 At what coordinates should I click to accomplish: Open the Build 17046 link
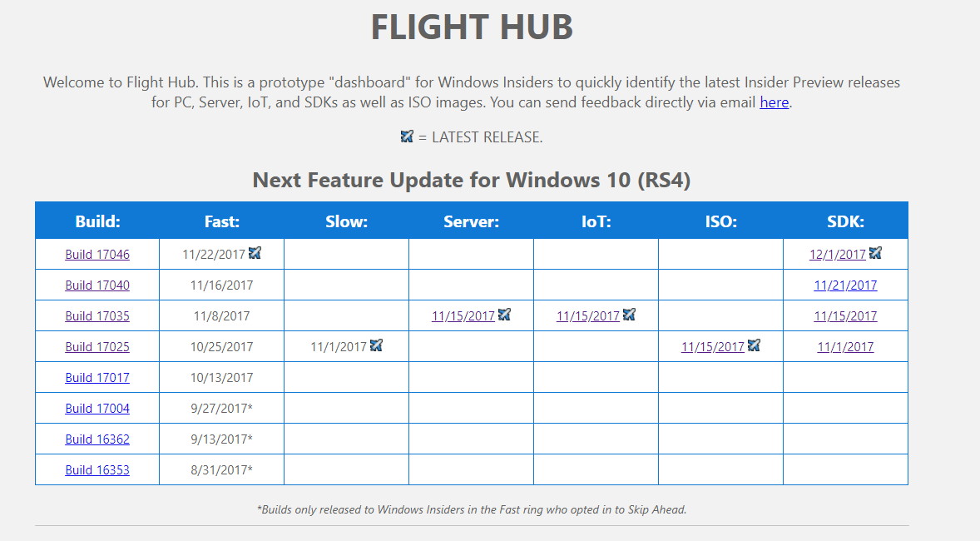tap(97, 255)
